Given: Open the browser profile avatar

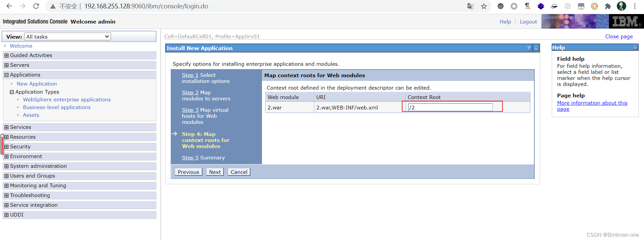Looking at the screenshot, I should (x=622, y=6).
